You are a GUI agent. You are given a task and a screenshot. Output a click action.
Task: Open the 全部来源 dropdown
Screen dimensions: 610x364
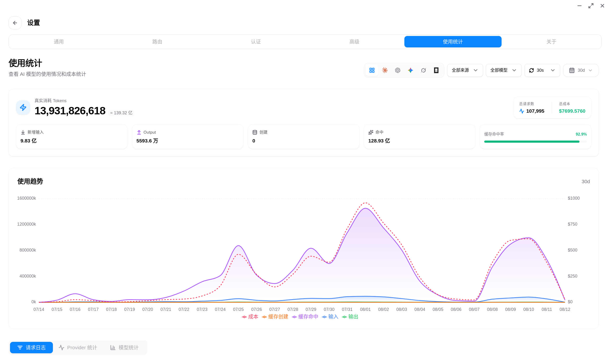[465, 71]
